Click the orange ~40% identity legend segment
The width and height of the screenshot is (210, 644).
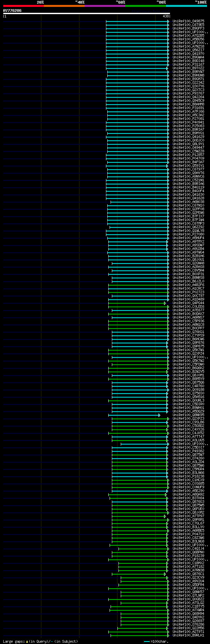coord(64,6)
